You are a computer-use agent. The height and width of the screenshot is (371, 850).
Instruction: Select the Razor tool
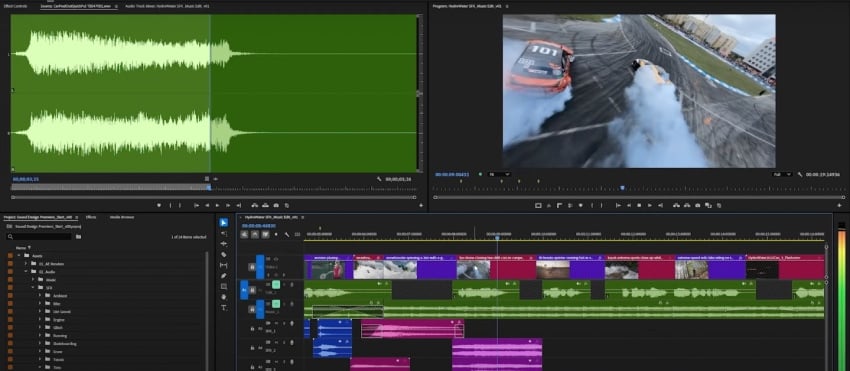[224, 254]
